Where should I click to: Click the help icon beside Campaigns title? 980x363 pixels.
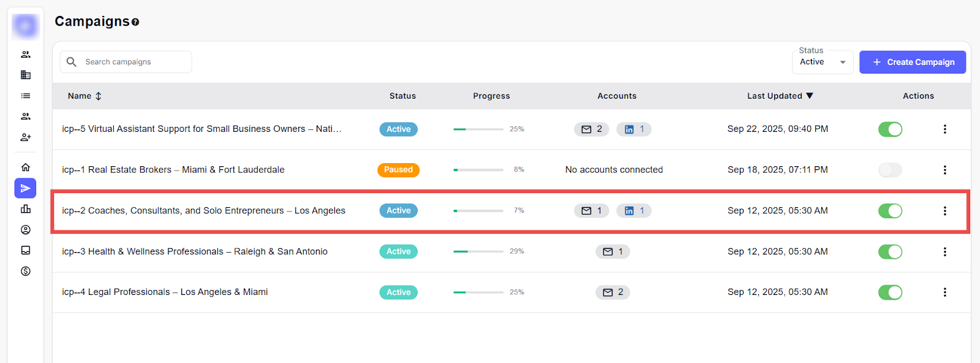point(135,22)
